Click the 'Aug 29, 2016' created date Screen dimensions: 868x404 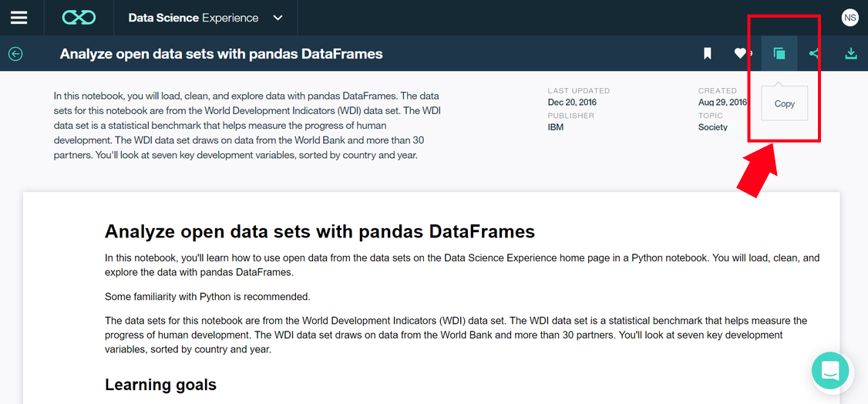[x=722, y=102]
